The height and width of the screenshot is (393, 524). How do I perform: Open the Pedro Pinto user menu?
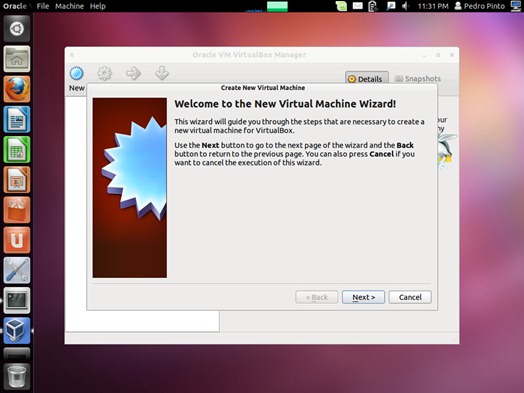[480, 6]
